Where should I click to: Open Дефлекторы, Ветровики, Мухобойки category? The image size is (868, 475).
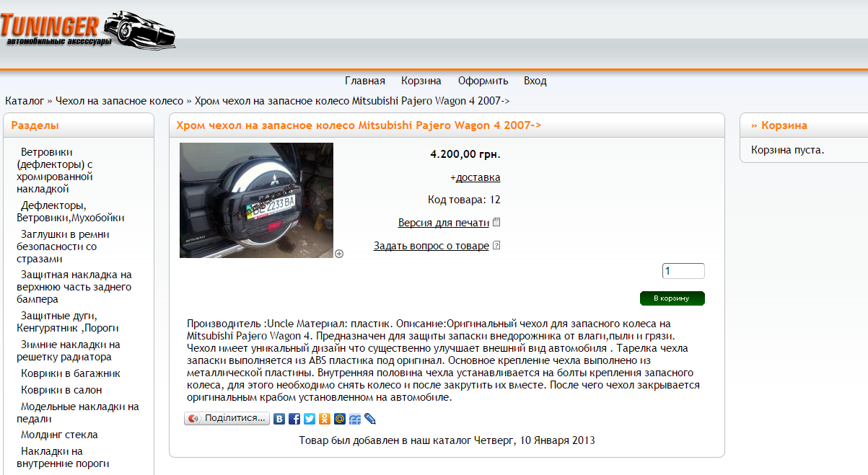[71, 211]
